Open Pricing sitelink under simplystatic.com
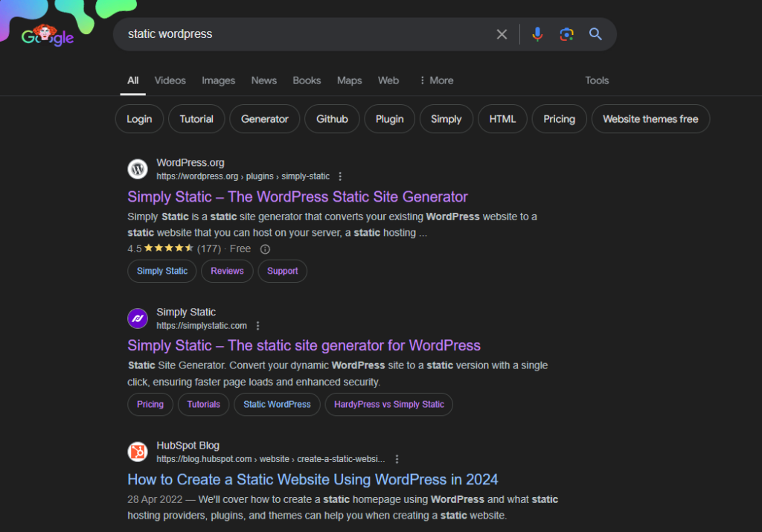 [150, 404]
